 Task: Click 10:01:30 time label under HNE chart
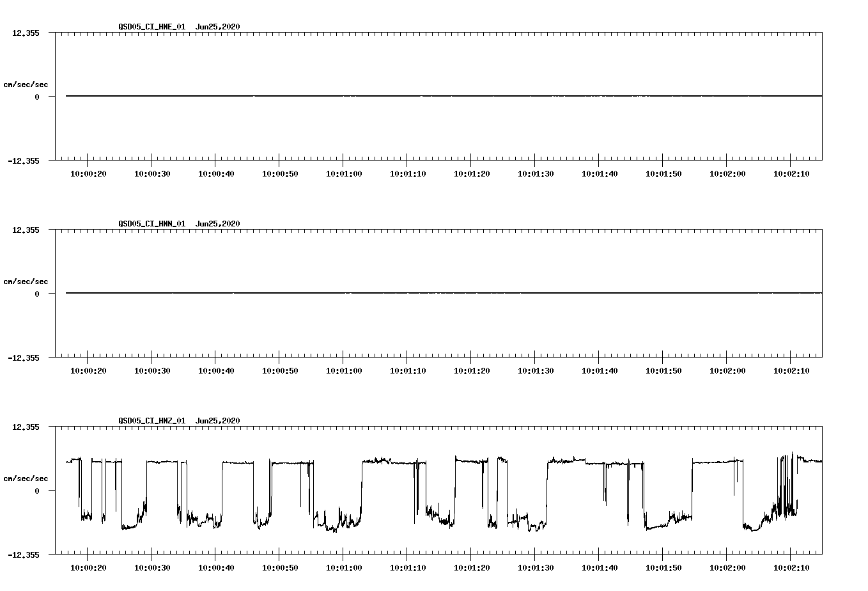click(536, 173)
